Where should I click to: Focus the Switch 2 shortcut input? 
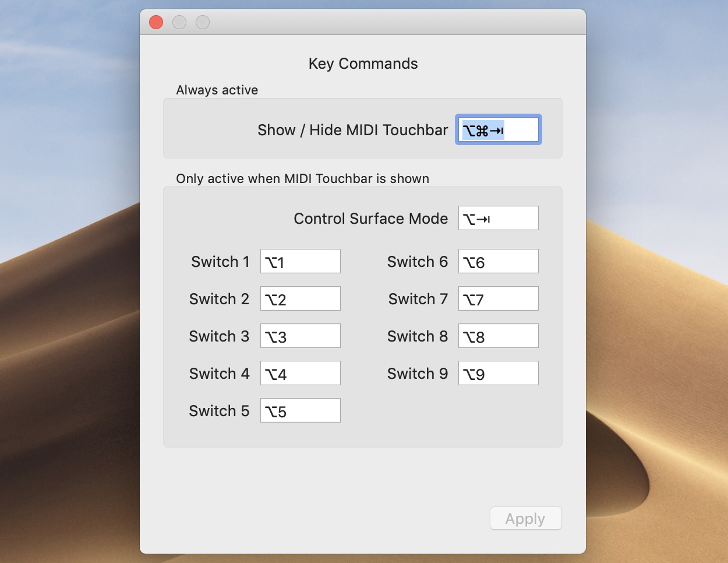pyautogui.click(x=300, y=298)
